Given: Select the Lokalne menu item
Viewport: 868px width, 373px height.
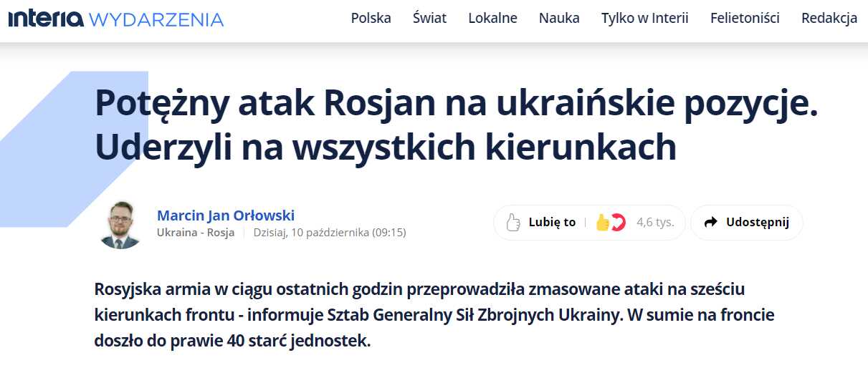Looking at the screenshot, I should point(492,19).
